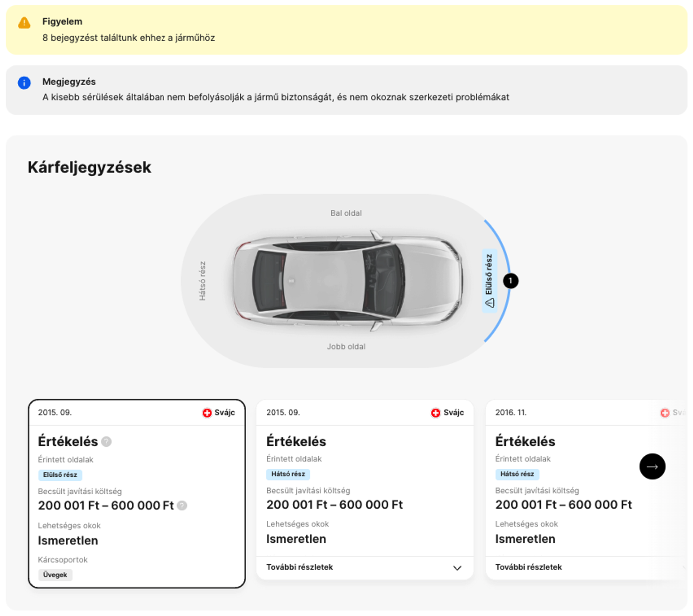Click the Kárcsoportok label
This screenshot has width=693, height=616.
63,560
